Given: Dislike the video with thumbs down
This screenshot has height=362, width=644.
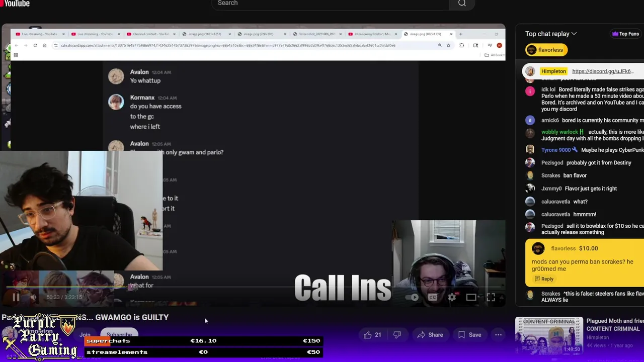Looking at the screenshot, I should [397, 335].
